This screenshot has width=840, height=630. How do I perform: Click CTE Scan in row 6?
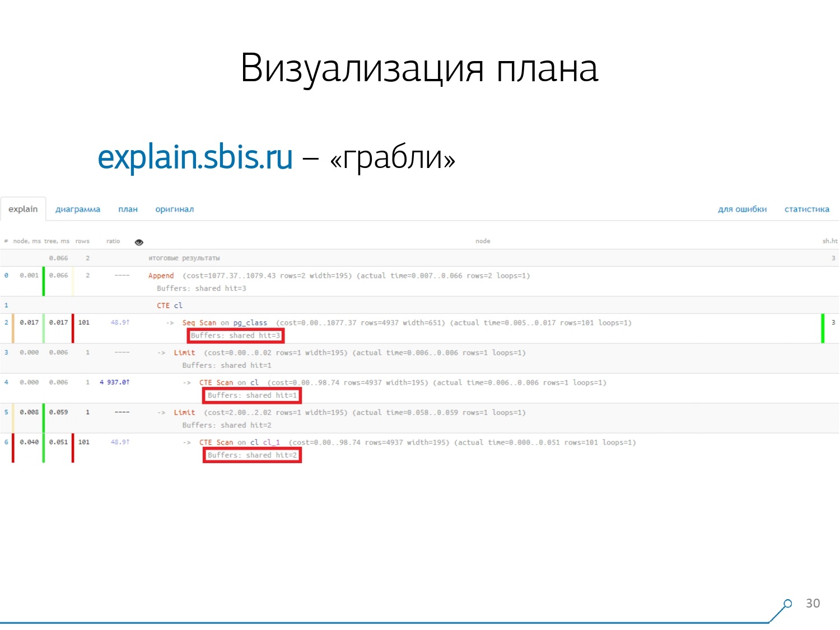(x=216, y=442)
